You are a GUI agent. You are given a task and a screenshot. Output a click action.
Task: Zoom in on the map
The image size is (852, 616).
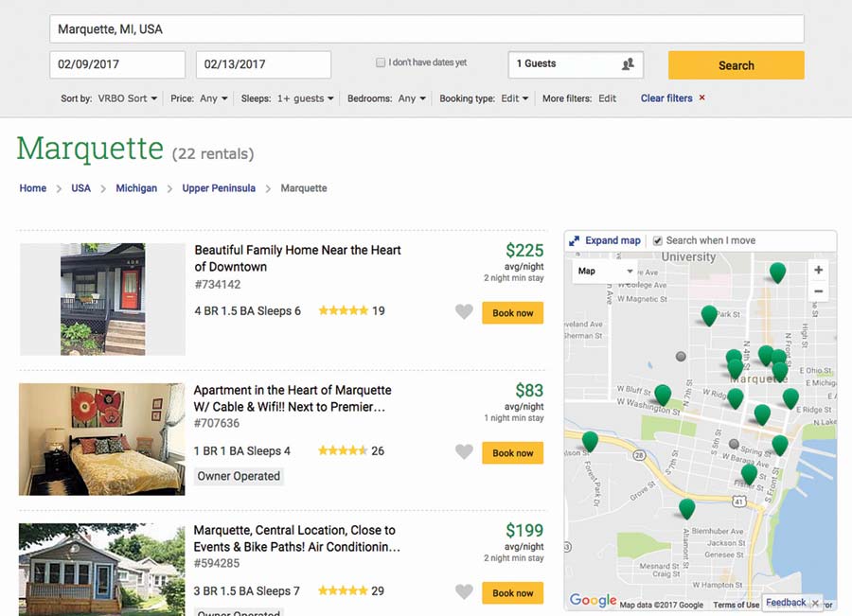click(x=819, y=270)
